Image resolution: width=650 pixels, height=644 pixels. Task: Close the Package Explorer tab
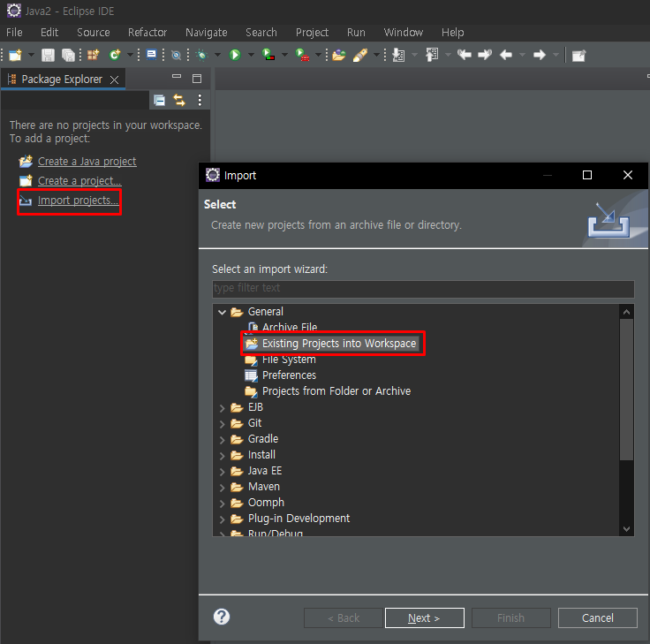coord(115,80)
